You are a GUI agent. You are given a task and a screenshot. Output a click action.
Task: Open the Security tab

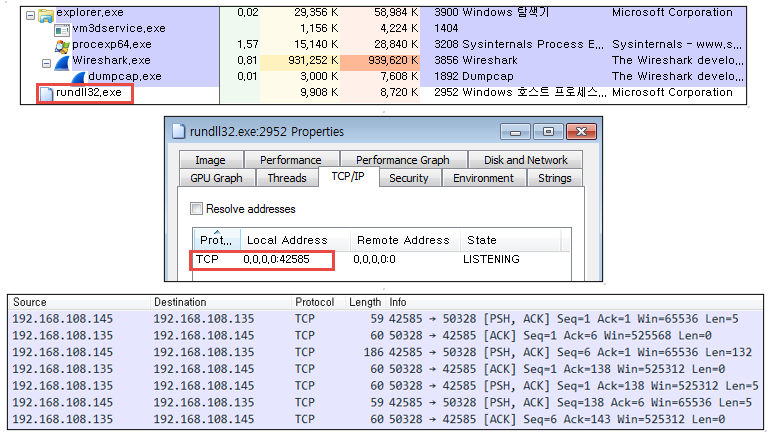tap(408, 178)
